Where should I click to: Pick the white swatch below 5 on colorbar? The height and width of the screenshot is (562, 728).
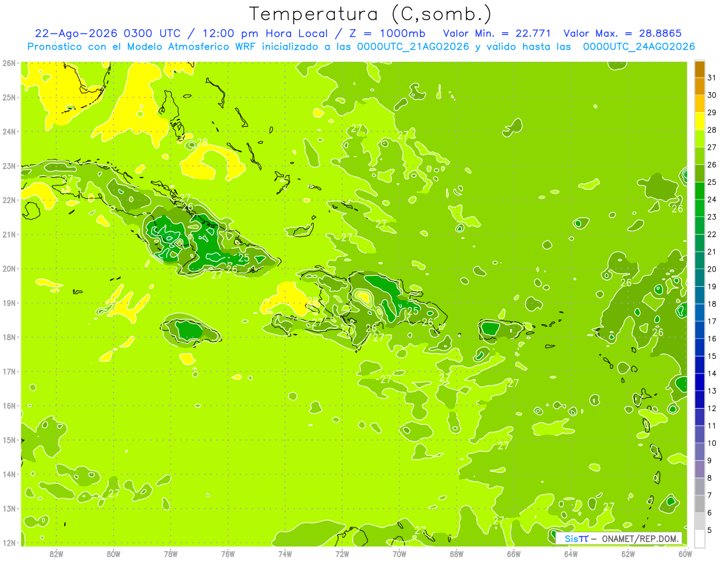coord(699,538)
